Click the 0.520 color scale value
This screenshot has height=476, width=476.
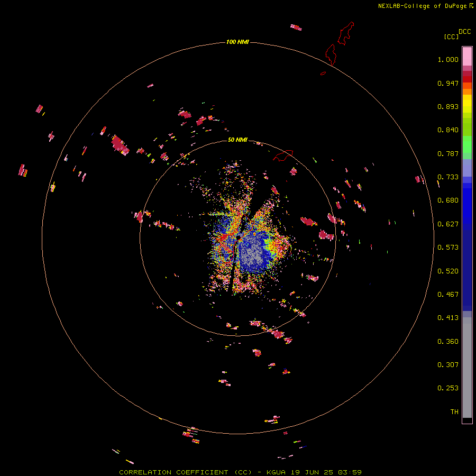click(448, 271)
